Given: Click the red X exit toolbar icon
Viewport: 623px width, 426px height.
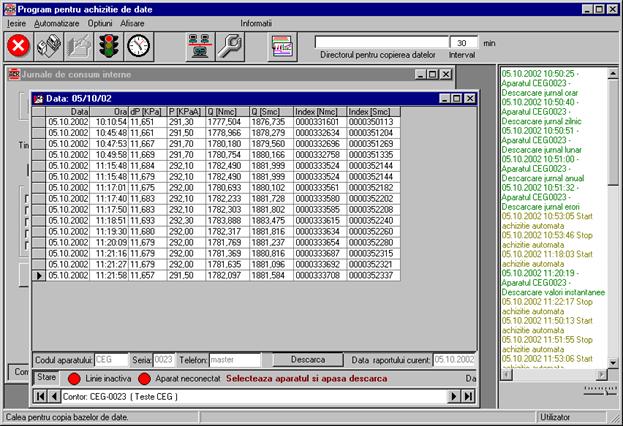Looking at the screenshot, I should (x=19, y=46).
